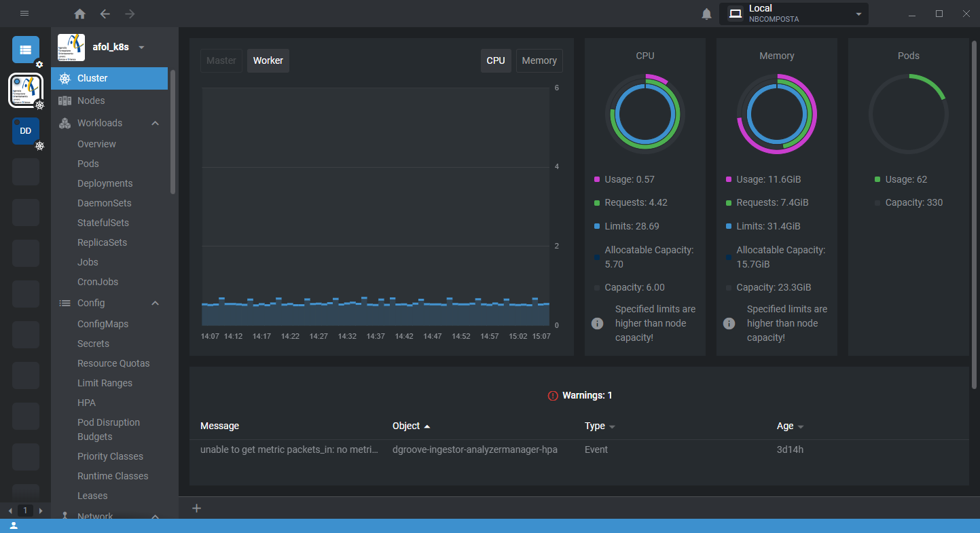The image size is (980, 533).
Task: Click the Nodes icon in sidebar
Action: (65, 100)
